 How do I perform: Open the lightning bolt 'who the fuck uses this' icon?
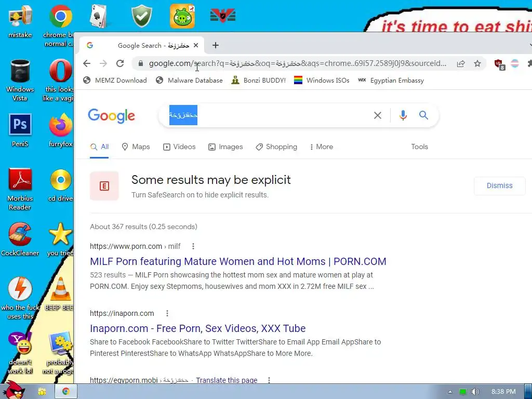point(20,288)
